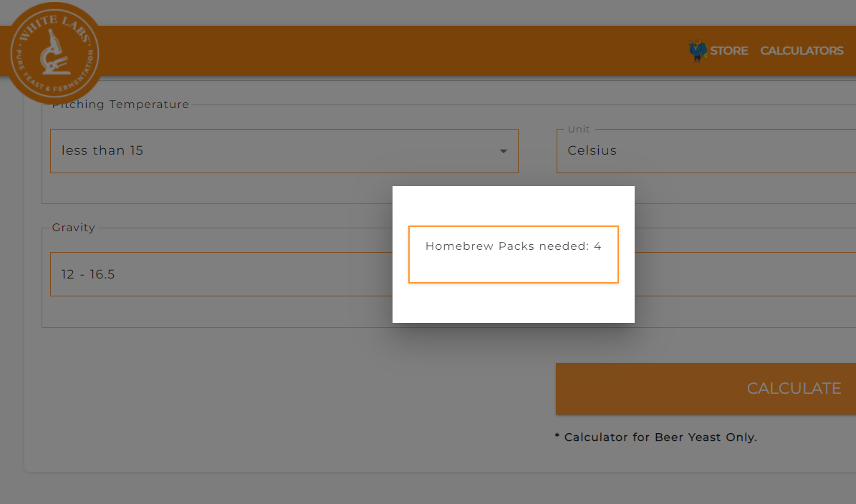Select the 'less than 15' temperature field
856x504 pixels.
click(x=272, y=151)
